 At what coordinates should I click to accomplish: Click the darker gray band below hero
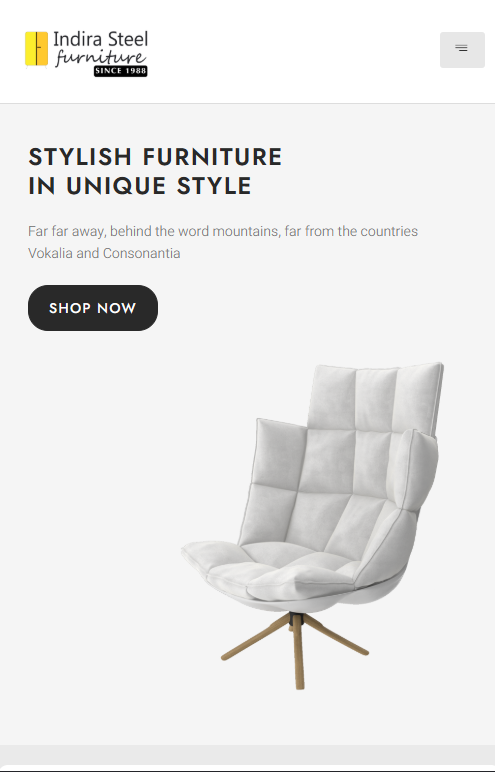[x=247, y=755]
